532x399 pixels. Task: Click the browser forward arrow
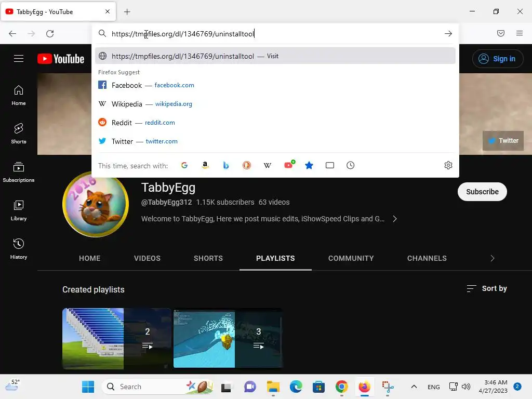31,34
